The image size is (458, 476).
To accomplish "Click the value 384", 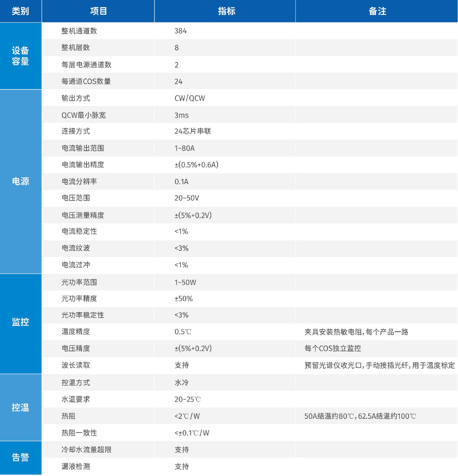I will (180, 31).
